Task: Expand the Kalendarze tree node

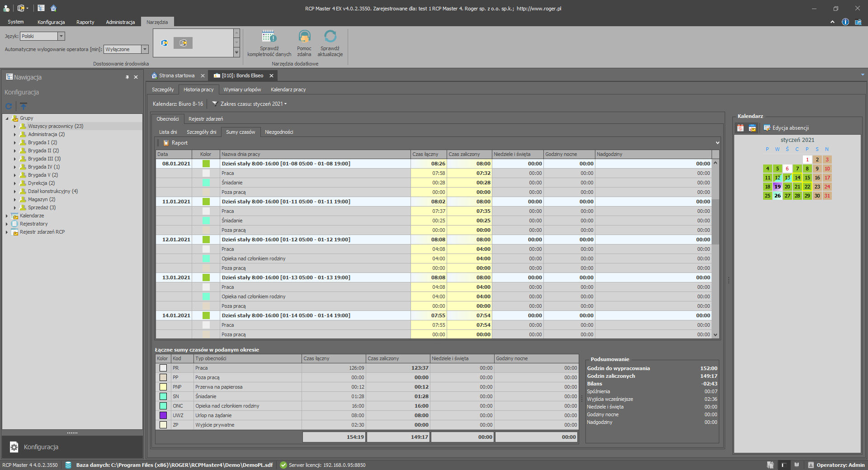Action: point(7,216)
